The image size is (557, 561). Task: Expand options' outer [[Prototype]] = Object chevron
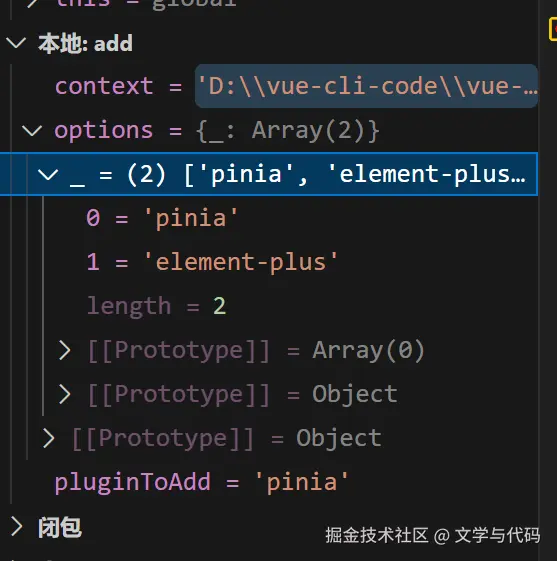pos(49,438)
